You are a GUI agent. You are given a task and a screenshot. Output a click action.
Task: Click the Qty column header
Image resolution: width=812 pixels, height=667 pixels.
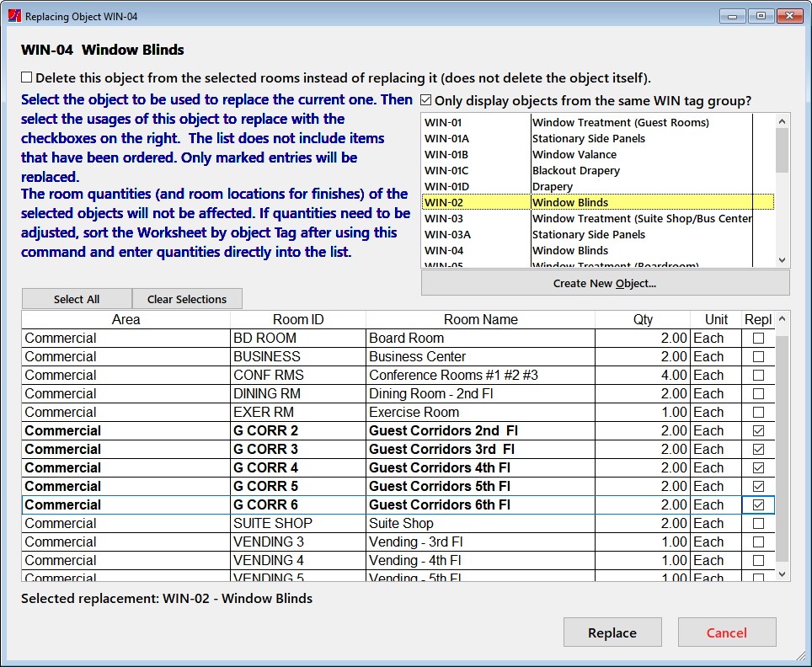pyautogui.click(x=643, y=319)
